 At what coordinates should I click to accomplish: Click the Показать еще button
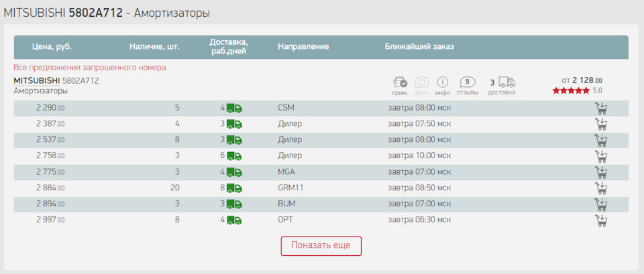click(321, 246)
